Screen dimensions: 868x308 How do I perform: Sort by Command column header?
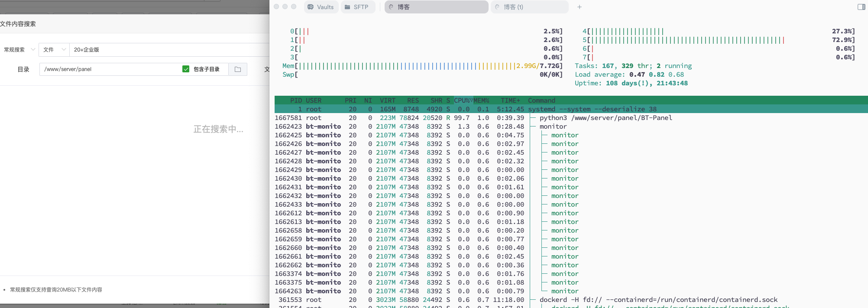pyautogui.click(x=541, y=101)
